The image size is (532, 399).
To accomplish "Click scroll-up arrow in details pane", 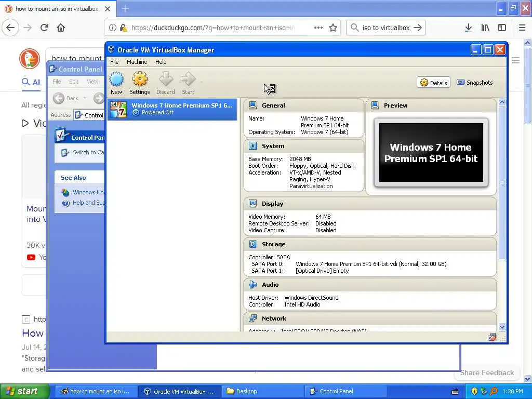I will [502, 102].
